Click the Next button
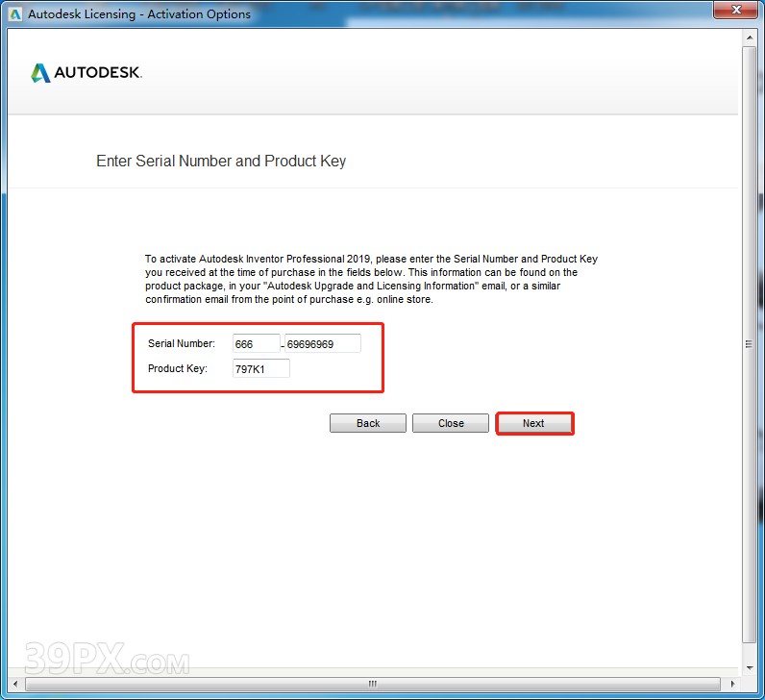Screen dimensions: 765x700 point(534,423)
